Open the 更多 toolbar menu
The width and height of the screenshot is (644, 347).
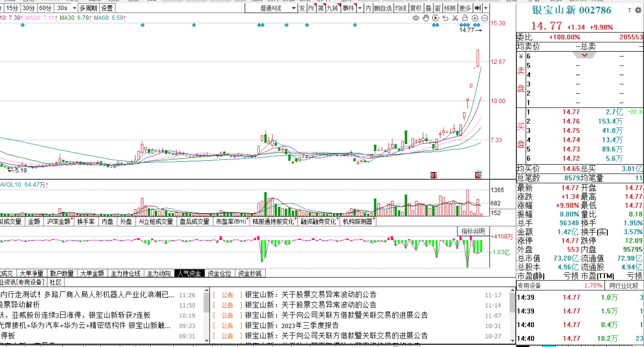coord(465,8)
